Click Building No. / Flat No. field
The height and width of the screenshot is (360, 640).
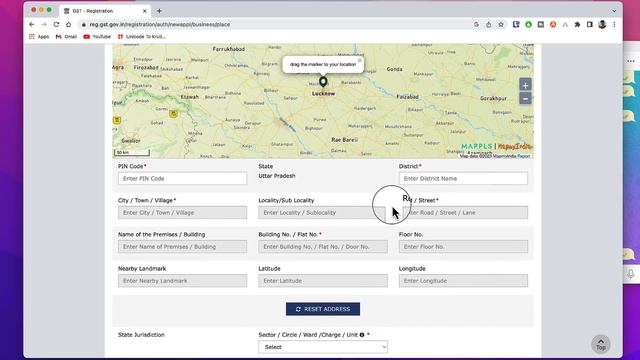323,247
